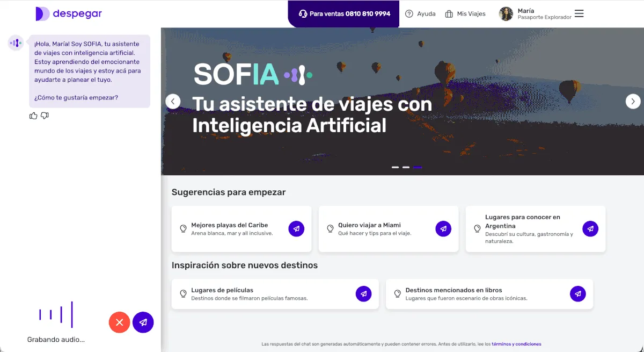
Task: Advance to next carousel slide
Action: tap(633, 101)
